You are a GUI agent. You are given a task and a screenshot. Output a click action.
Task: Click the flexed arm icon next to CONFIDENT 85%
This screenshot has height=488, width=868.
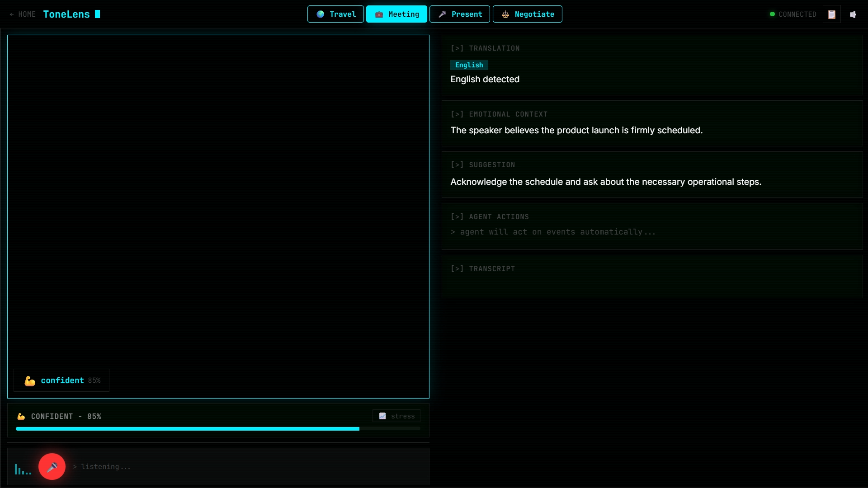(x=21, y=417)
